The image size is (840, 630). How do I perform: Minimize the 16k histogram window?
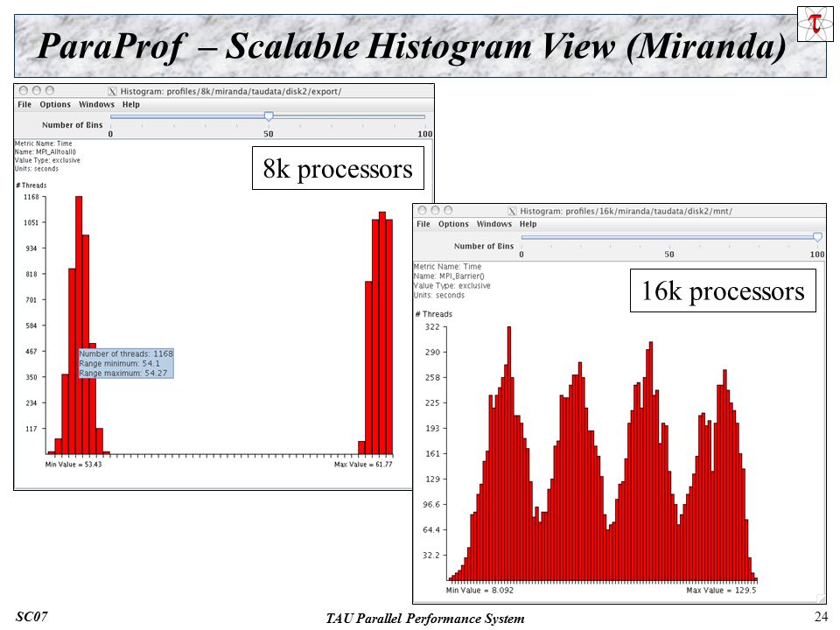(435, 211)
